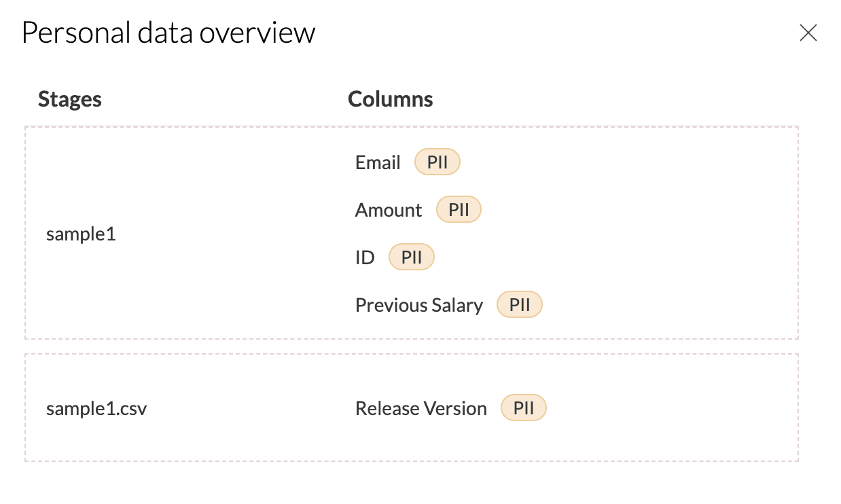Select the Email column name

coord(378,163)
